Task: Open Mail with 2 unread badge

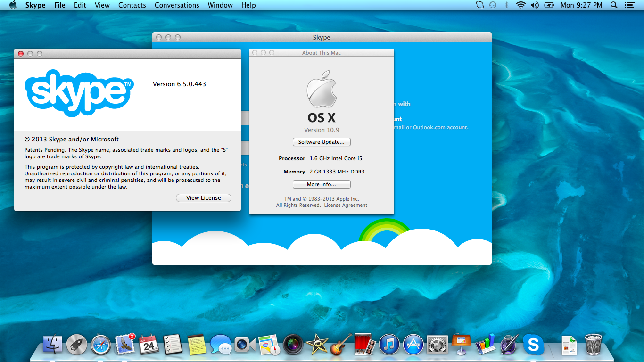Action: click(x=124, y=345)
